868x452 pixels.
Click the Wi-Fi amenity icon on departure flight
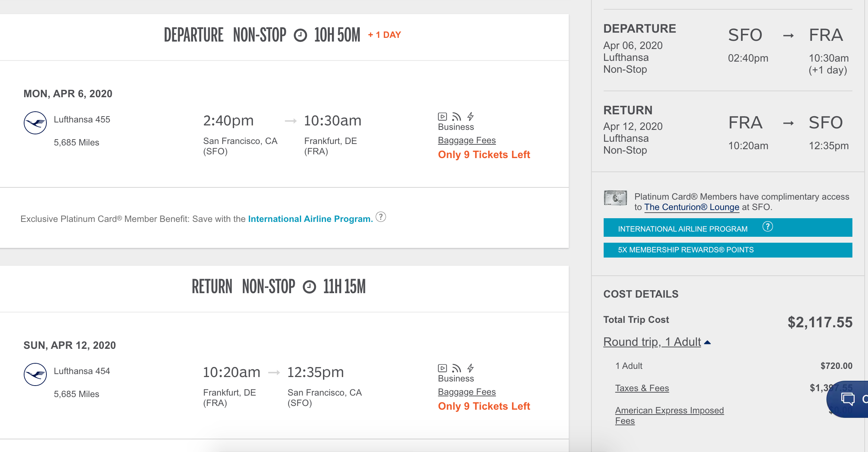456,117
